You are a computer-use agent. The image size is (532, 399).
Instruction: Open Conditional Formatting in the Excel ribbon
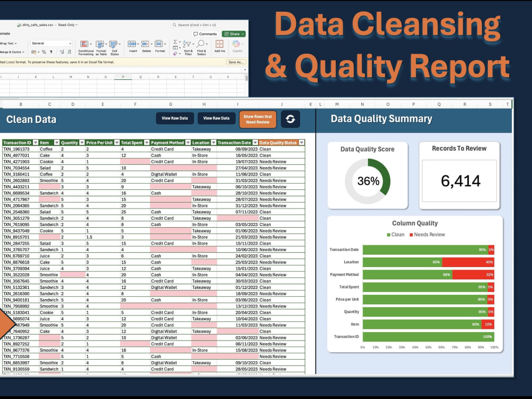click(85, 47)
